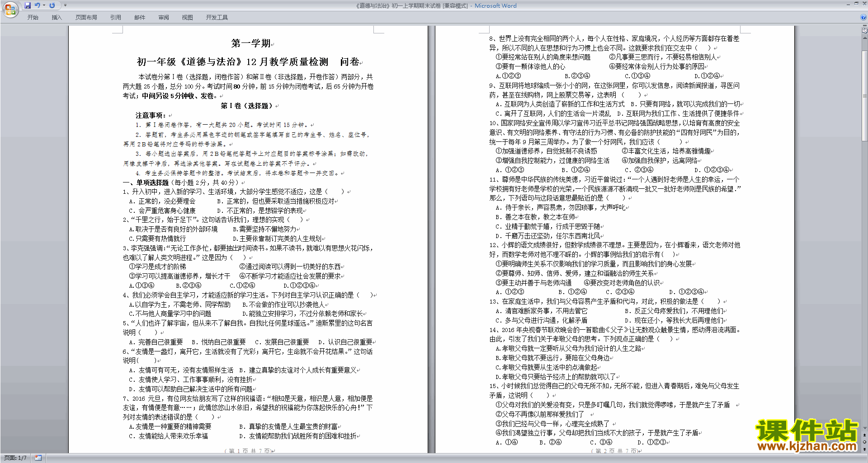Switch to the 页面布局 tab
This screenshot has height=463, width=868.
[x=86, y=18]
